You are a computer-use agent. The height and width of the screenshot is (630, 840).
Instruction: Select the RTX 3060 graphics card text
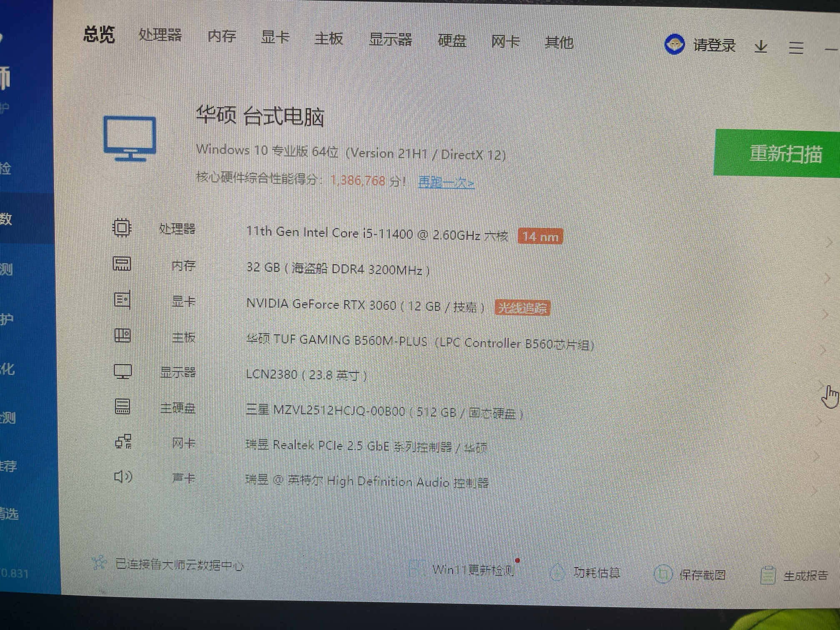(x=365, y=305)
